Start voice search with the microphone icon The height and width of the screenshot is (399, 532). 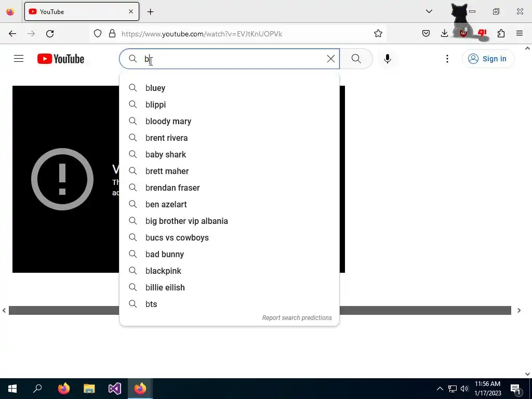388,59
